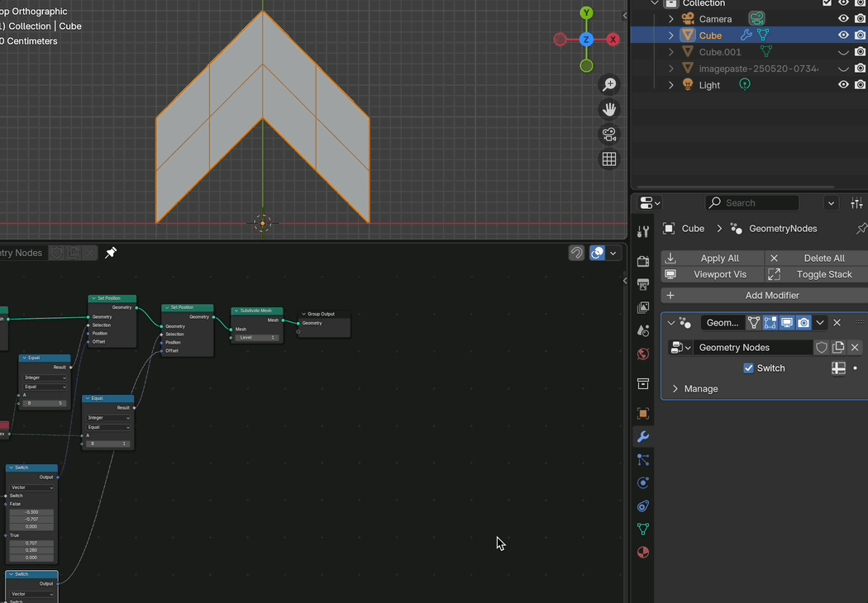Expand the Light outliner row
This screenshot has width=868, height=603.
(x=671, y=85)
